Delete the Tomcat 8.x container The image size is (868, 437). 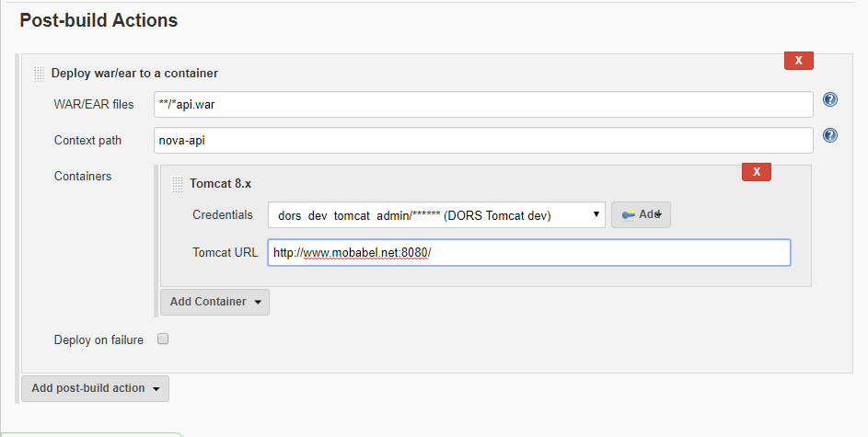[757, 171]
